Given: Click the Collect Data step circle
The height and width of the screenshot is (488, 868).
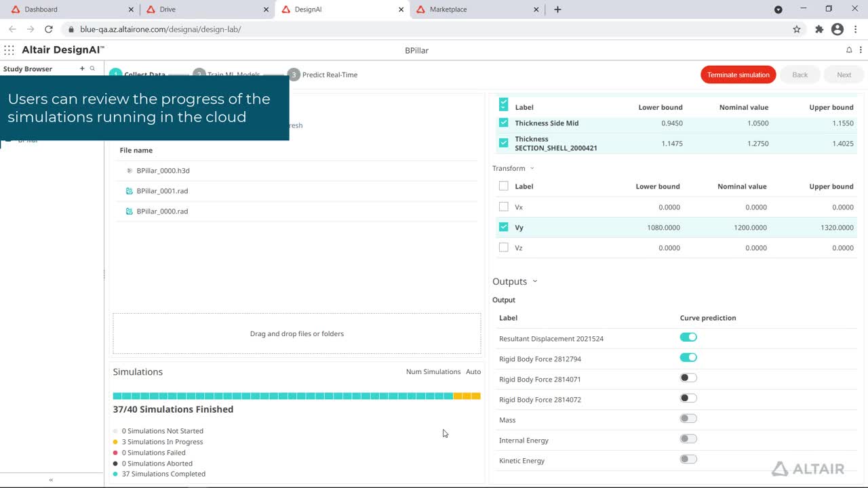Looking at the screenshot, I should [x=115, y=75].
